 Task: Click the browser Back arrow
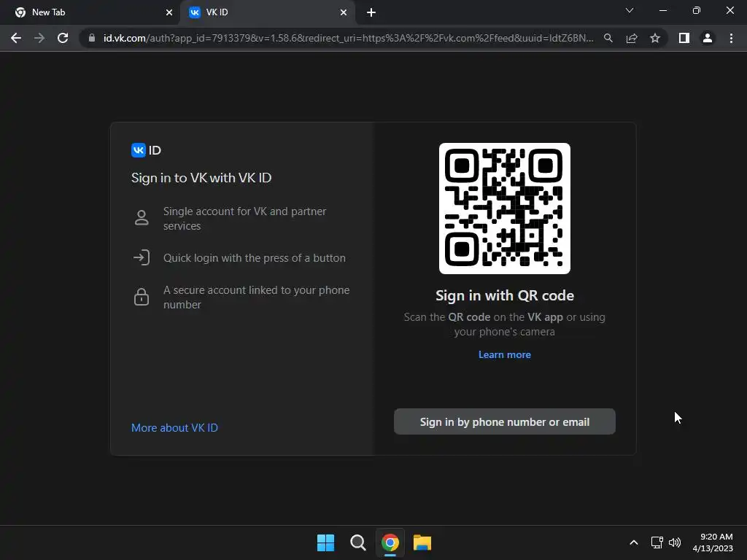coord(16,38)
